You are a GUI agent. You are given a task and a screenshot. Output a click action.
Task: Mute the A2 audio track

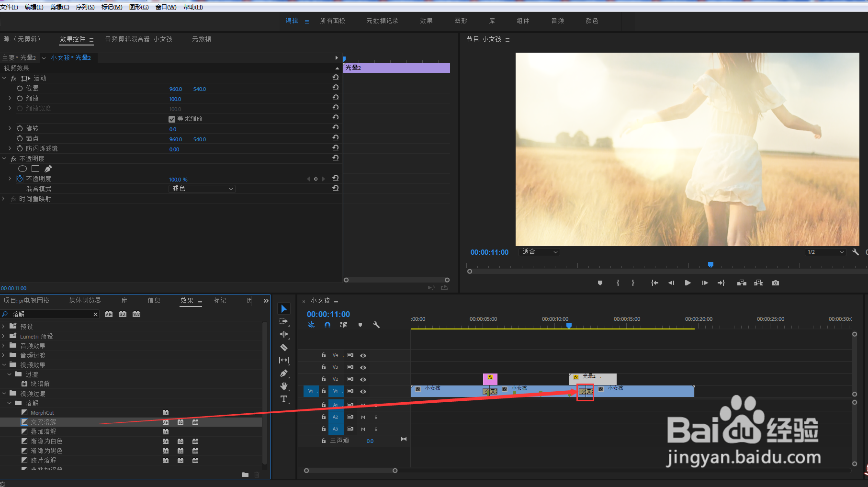point(363,417)
